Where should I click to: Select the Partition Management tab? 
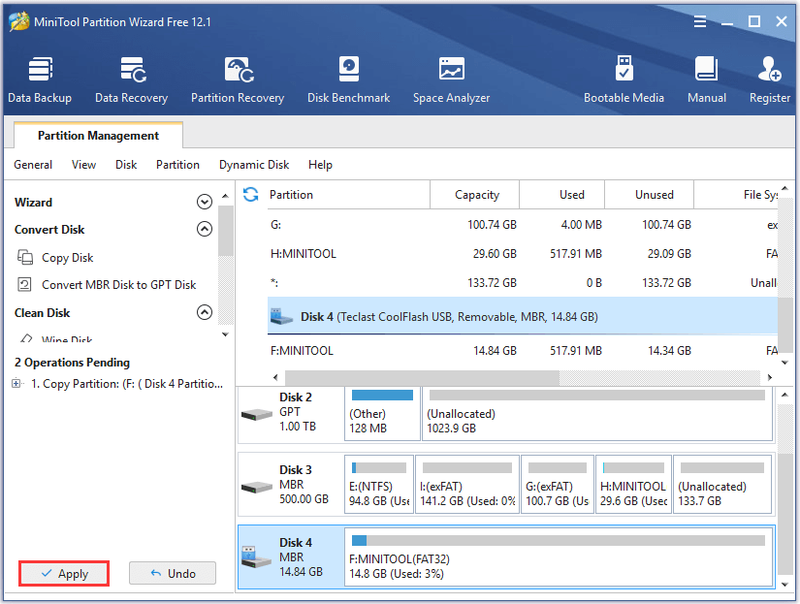pyautogui.click(x=98, y=135)
